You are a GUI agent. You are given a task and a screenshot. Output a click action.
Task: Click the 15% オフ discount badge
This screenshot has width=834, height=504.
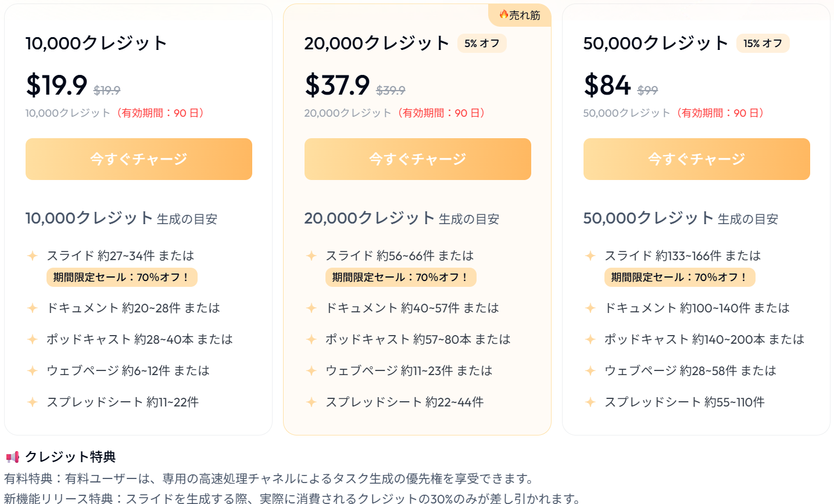[763, 44]
